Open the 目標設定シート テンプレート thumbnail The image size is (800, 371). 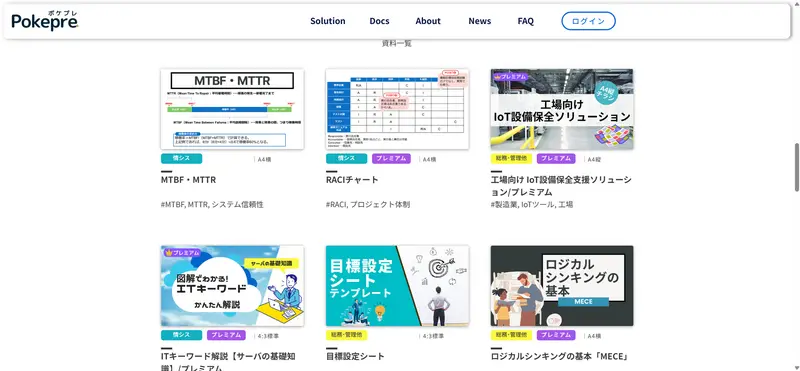coord(397,286)
